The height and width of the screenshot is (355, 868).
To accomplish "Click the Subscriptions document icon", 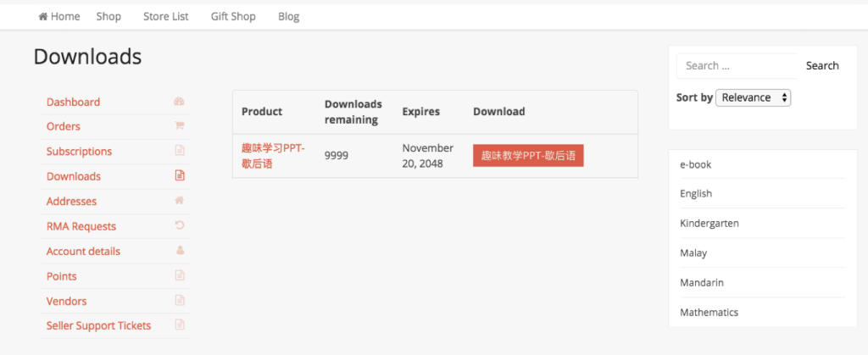I will tap(179, 151).
